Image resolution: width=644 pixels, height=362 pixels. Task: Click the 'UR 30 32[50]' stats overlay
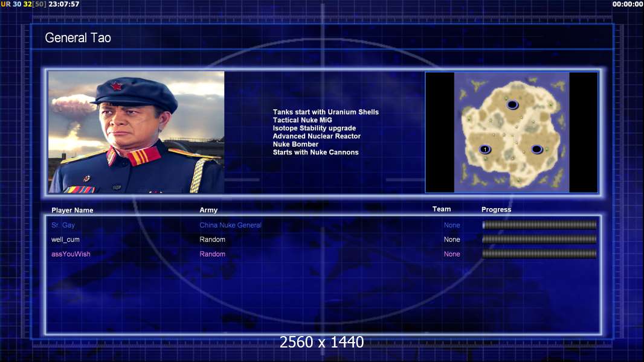(24, 4)
